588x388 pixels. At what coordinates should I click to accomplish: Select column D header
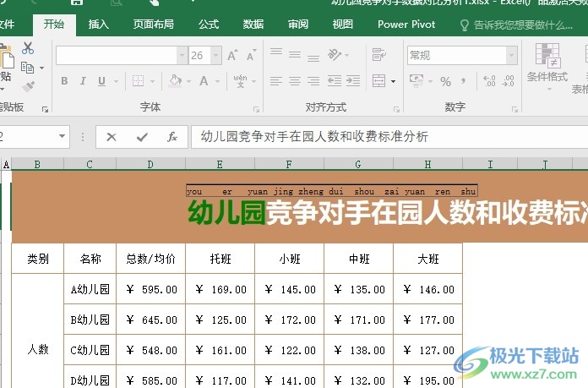coord(150,164)
